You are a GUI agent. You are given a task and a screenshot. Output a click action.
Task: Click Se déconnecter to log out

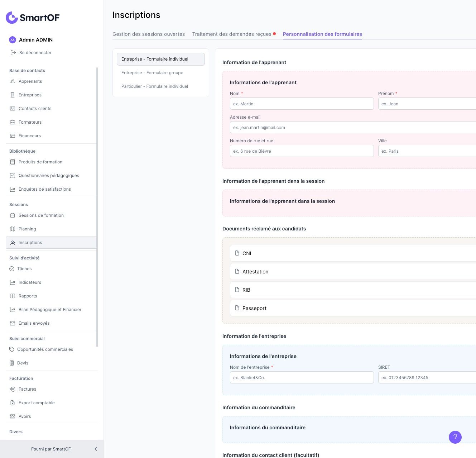click(35, 53)
